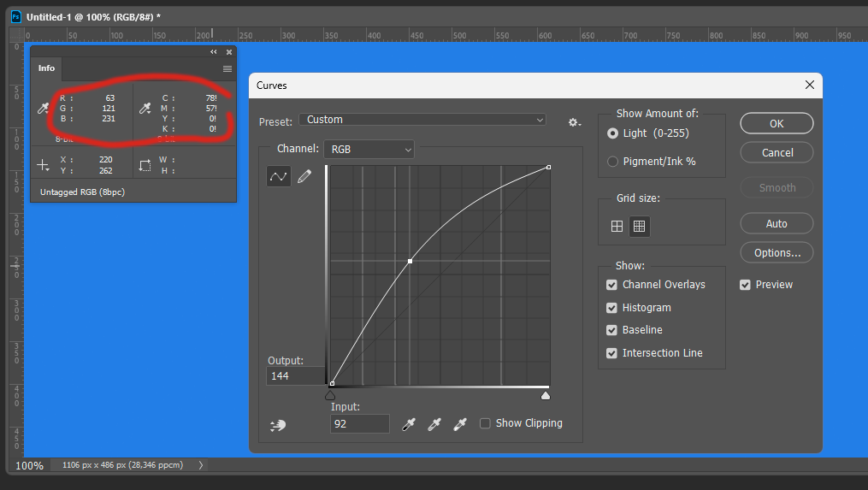Toggle the Show Clipping checkbox
The height and width of the screenshot is (490, 868).
pos(485,423)
